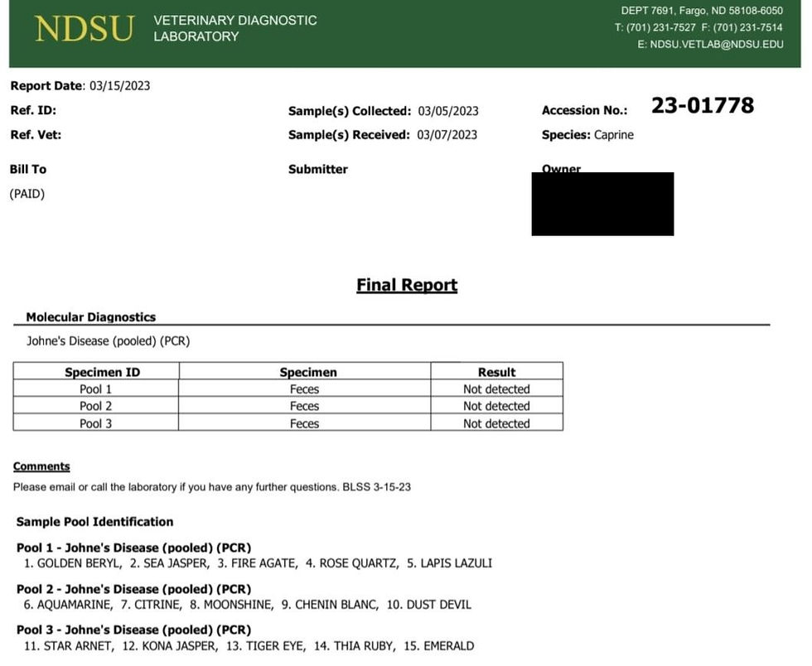Click the Result column header
Image resolution: width=812 pixels, height=666 pixels.
pos(496,372)
